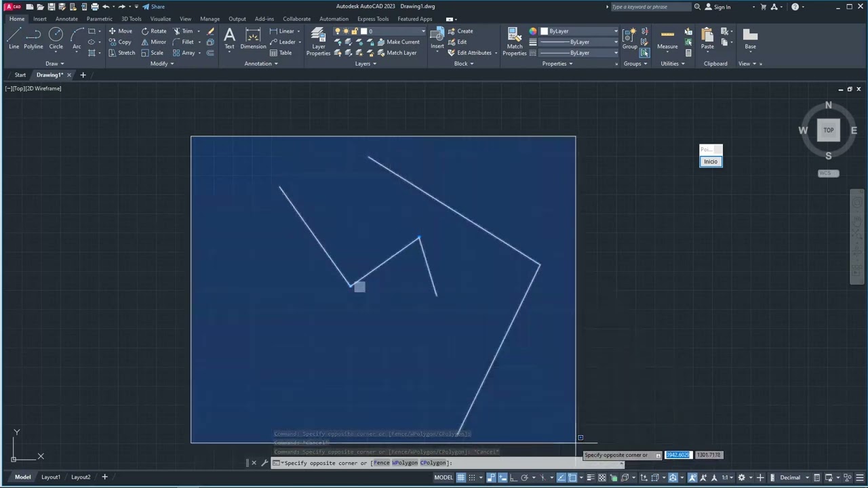Toggle snap mode in status bar
Screen dimensions: 868x488
coord(472,478)
